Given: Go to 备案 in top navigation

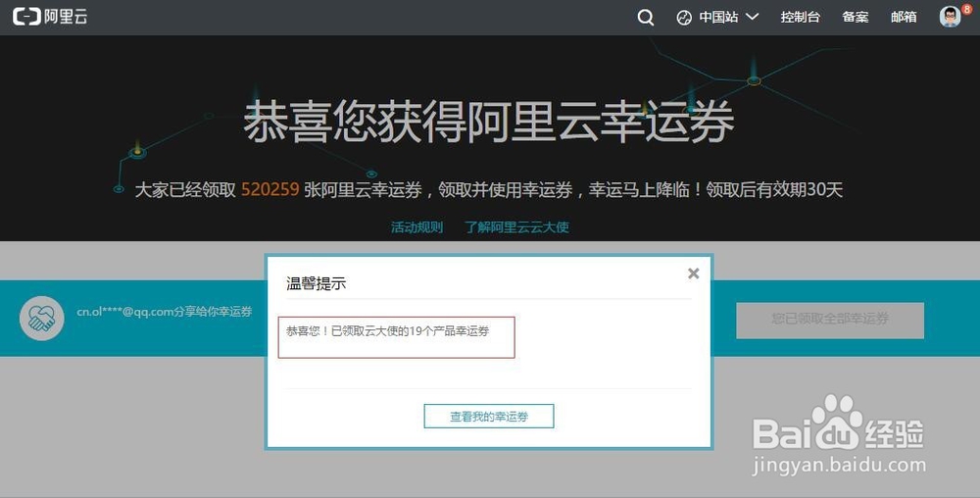Looking at the screenshot, I should (855, 17).
